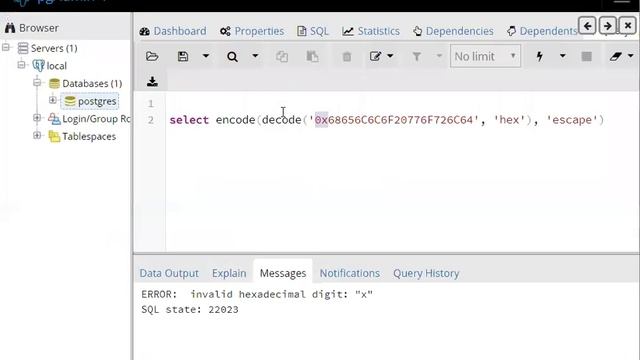
Task: Switch to the Dependencies tab
Action: tap(453, 31)
